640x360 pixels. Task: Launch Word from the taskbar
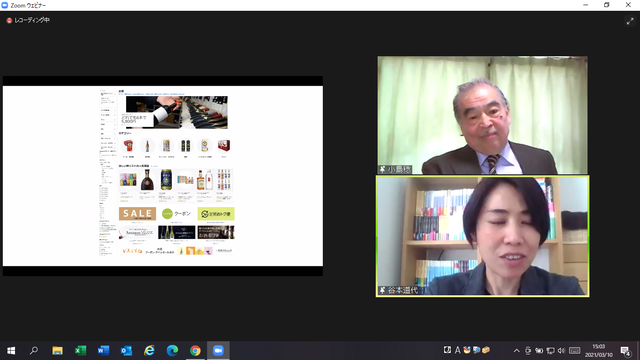pyautogui.click(x=103, y=351)
